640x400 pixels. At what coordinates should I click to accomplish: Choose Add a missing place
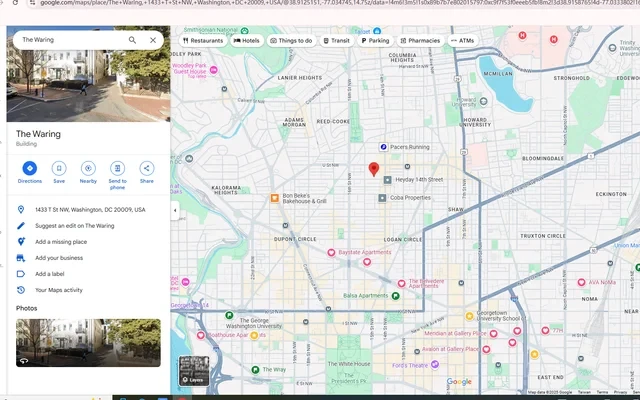point(61,242)
